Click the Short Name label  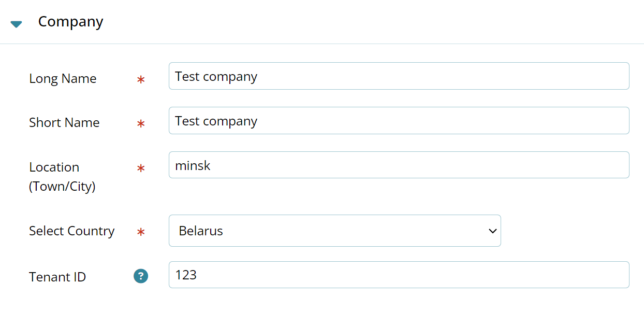click(64, 123)
